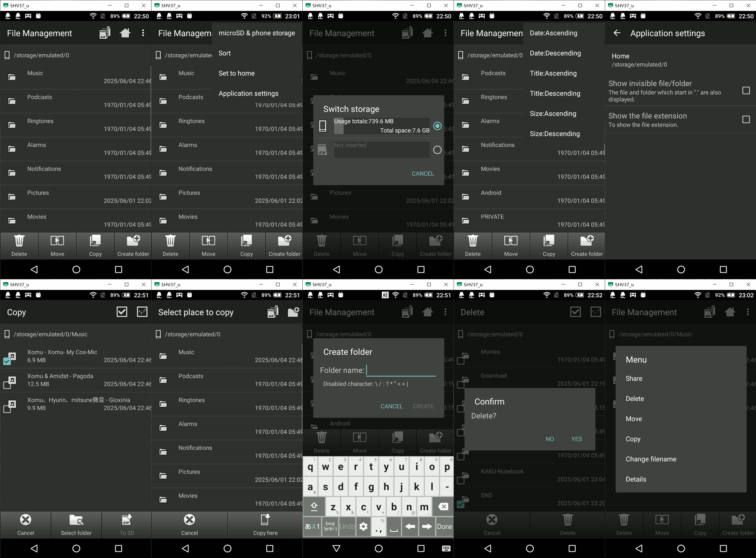This screenshot has height=558, width=756.
Task: Focus the Folder name input field
Action: pyautogui.click(x=401, y=370)
